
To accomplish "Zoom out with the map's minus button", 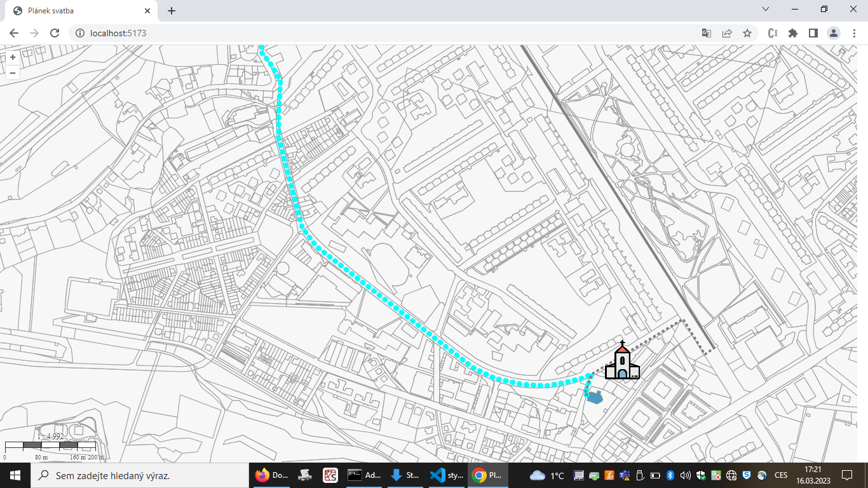I will point(12,72).
